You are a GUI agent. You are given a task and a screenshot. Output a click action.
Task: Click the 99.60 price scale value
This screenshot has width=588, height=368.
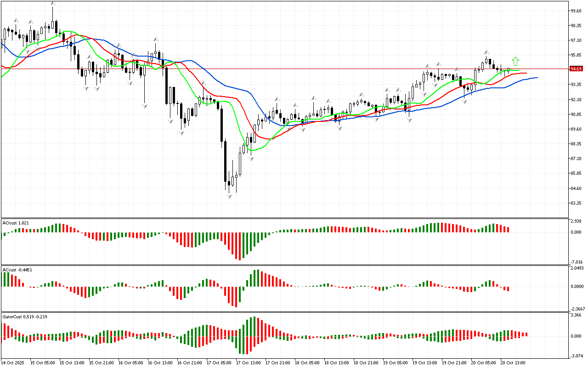576,11
